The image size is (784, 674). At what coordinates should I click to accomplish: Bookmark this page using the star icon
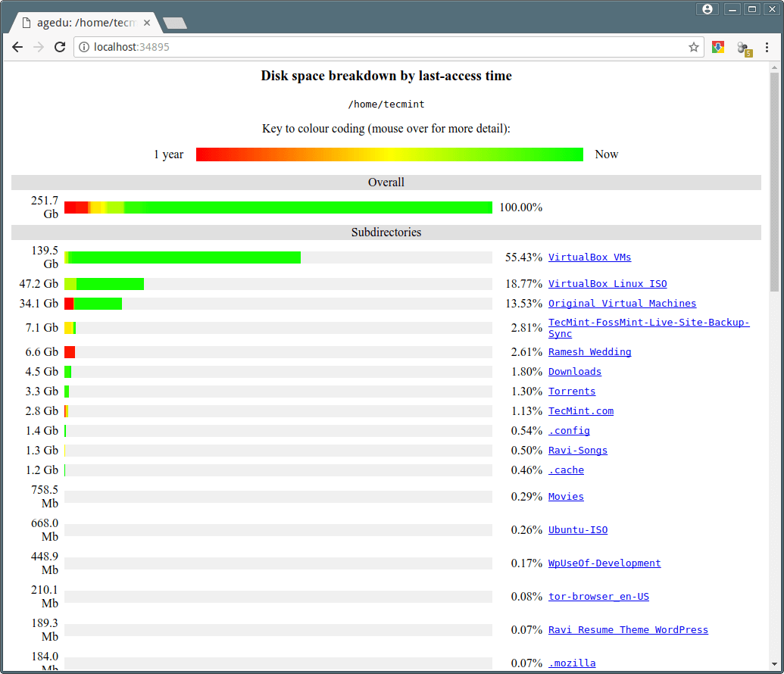[x=693, y=47]
